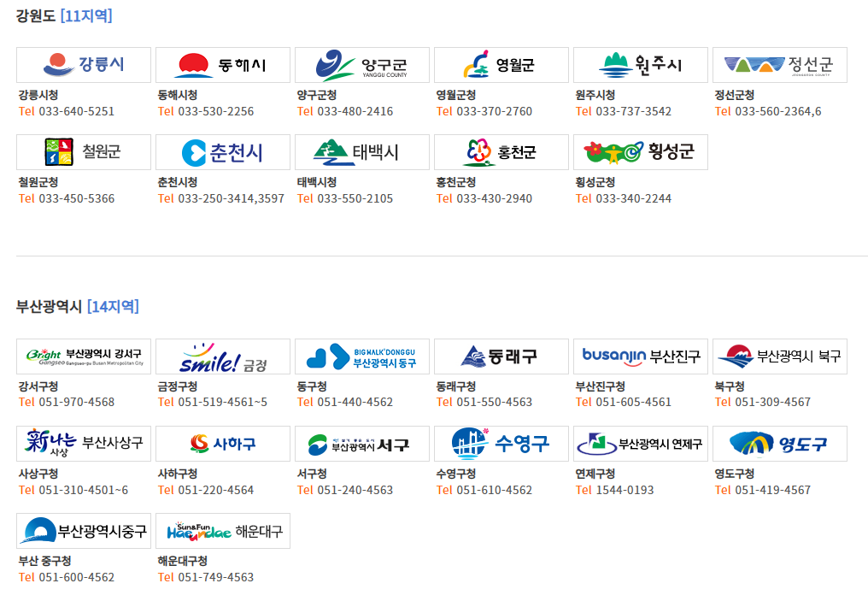The width and height of the screenshot is (868, 601).
Task: Click the phone number 033-370-2760
Action: point(495,111)
